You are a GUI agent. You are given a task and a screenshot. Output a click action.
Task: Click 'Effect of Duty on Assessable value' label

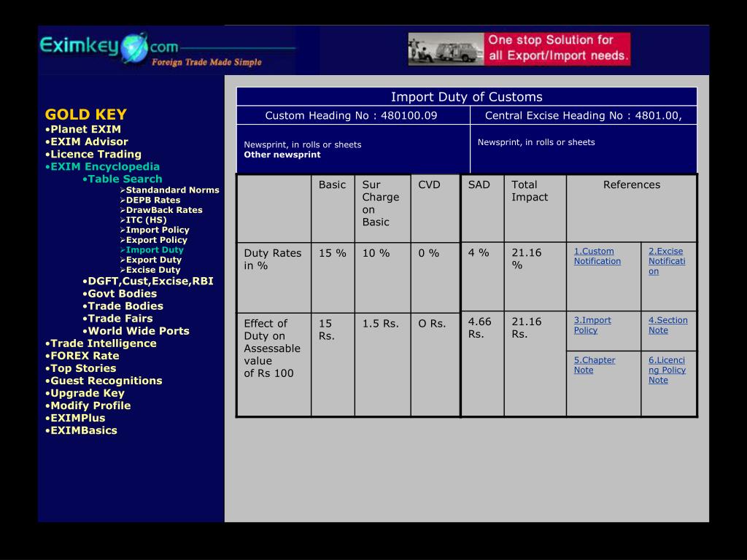click(272, 349)
